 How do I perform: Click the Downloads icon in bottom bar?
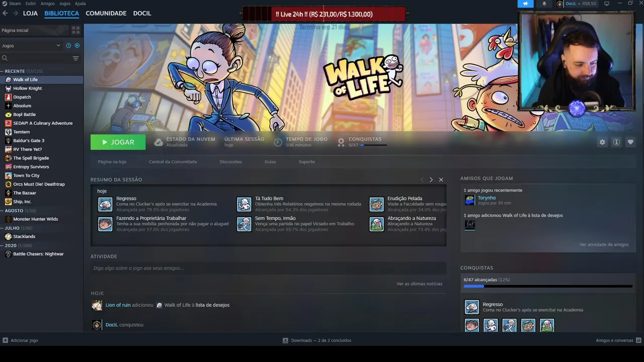pyautogui.click(x=285, y=340)
